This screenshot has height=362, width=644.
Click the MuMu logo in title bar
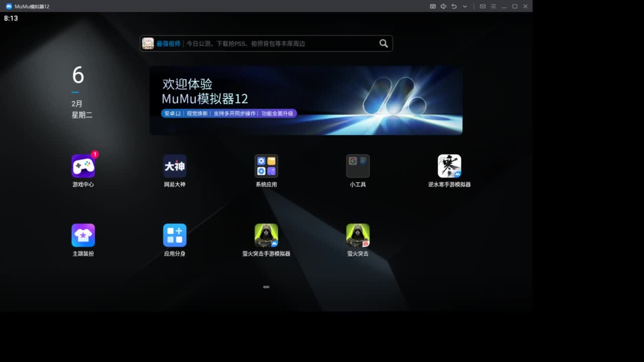point(9,6)
